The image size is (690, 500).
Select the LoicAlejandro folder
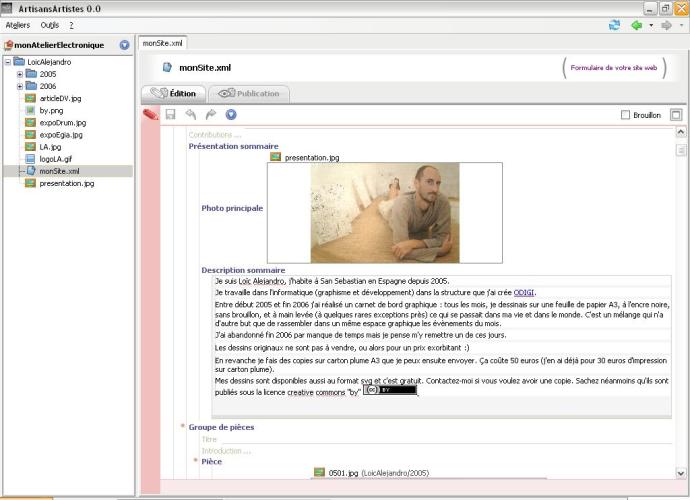pyautogui.click(x=49, y=62)
